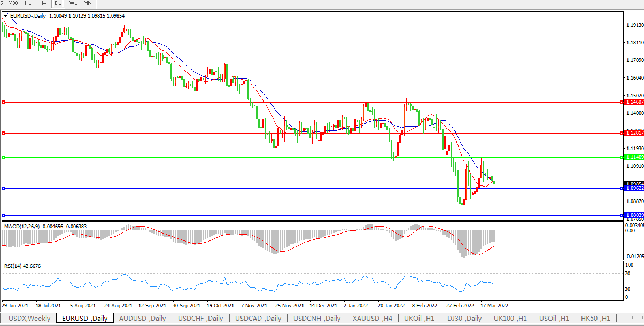Switch timeframe to H1

tap(28, 3)
